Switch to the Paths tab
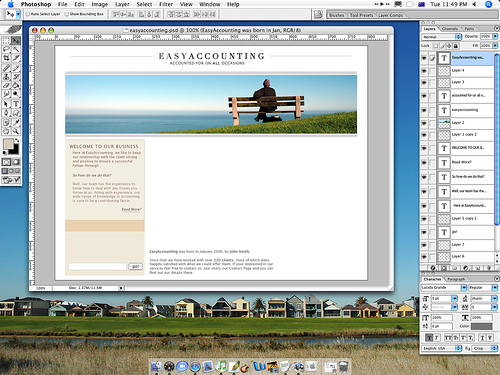 [469, 29]
